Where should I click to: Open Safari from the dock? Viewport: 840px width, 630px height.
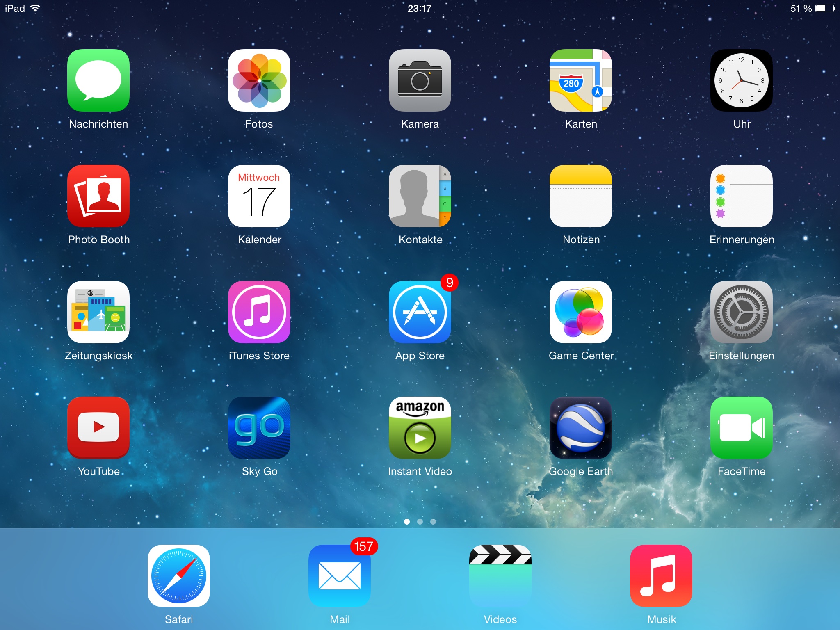click(x=179, y=576)
